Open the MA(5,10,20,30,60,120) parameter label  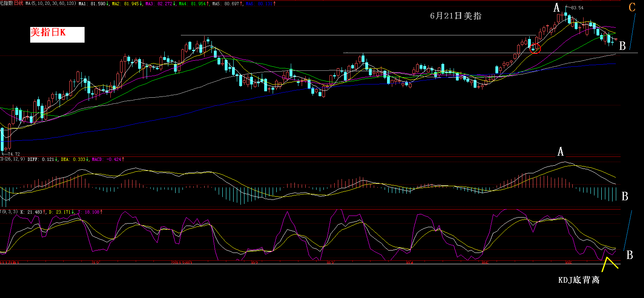coord(50,3)
